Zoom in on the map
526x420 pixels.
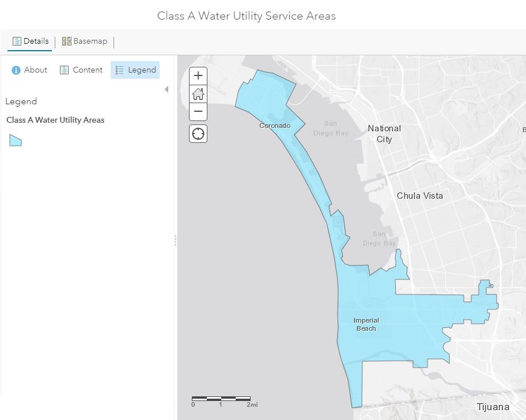(198, 75)
